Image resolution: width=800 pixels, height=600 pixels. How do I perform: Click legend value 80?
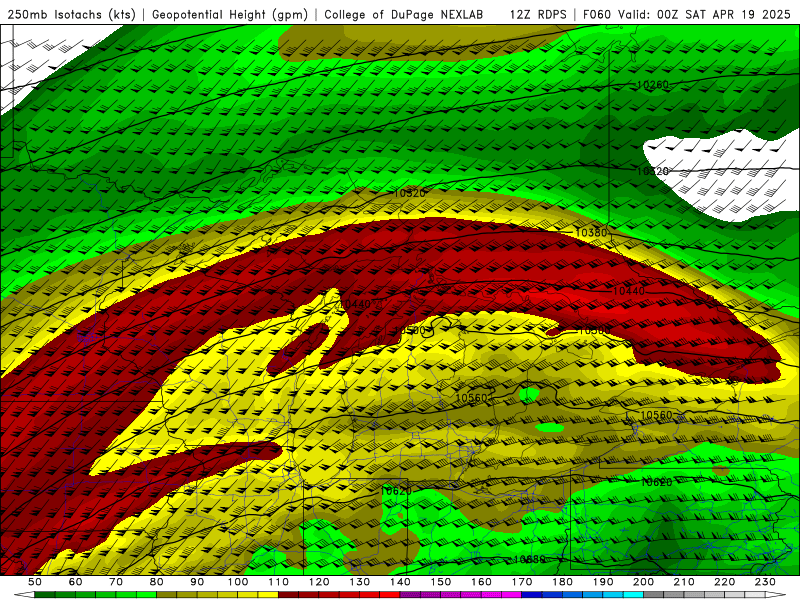click(157, 582)
